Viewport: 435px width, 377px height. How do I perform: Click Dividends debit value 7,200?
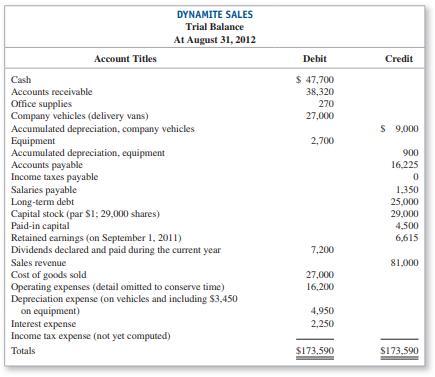(322, 250)
